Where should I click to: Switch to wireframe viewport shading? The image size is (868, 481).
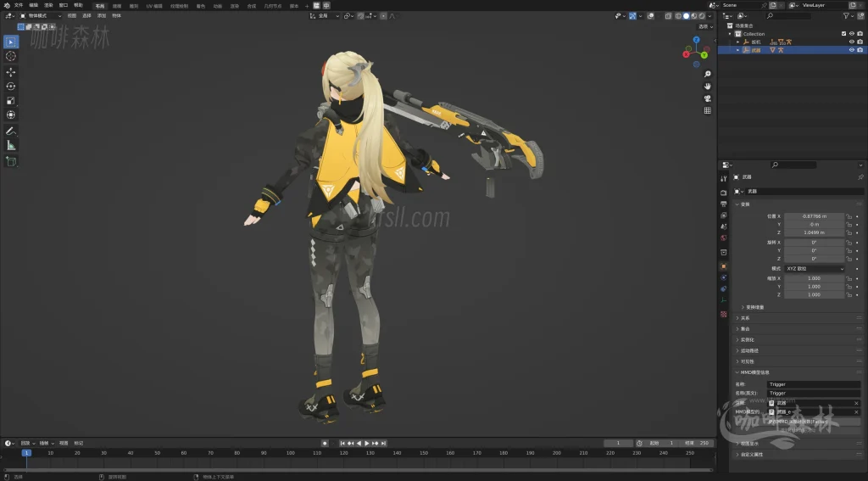679,16
